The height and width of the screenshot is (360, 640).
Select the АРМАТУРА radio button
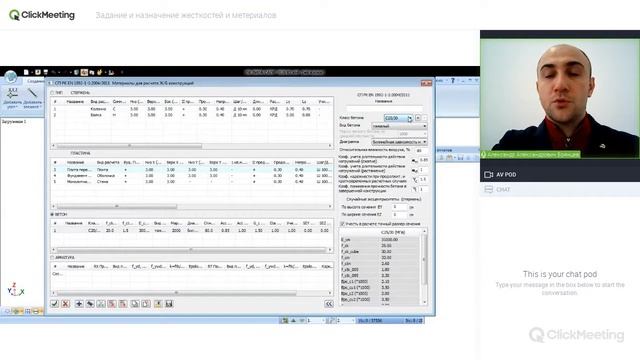point(52,258)
